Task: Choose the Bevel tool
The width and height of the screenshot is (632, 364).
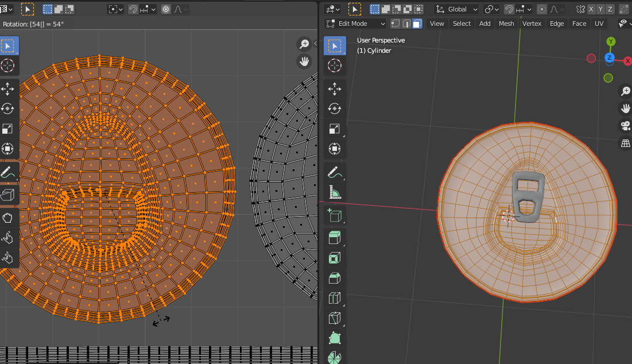Action: coord(335,278)
